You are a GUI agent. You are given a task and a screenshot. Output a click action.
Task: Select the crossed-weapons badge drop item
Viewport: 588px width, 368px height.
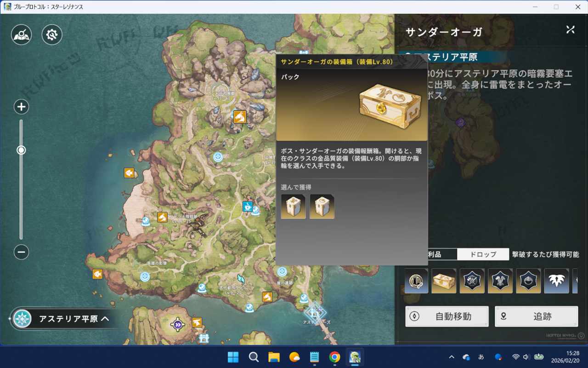tap(472, 281)
